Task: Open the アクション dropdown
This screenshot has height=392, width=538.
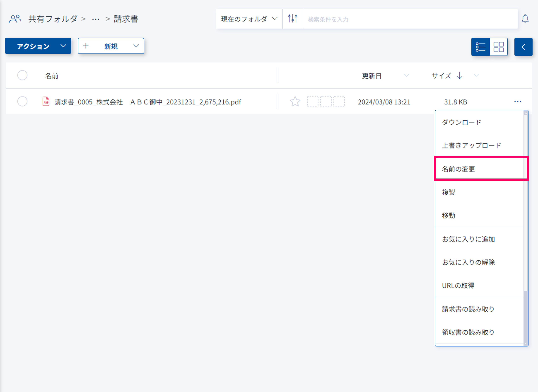Action: click(38, 46)
